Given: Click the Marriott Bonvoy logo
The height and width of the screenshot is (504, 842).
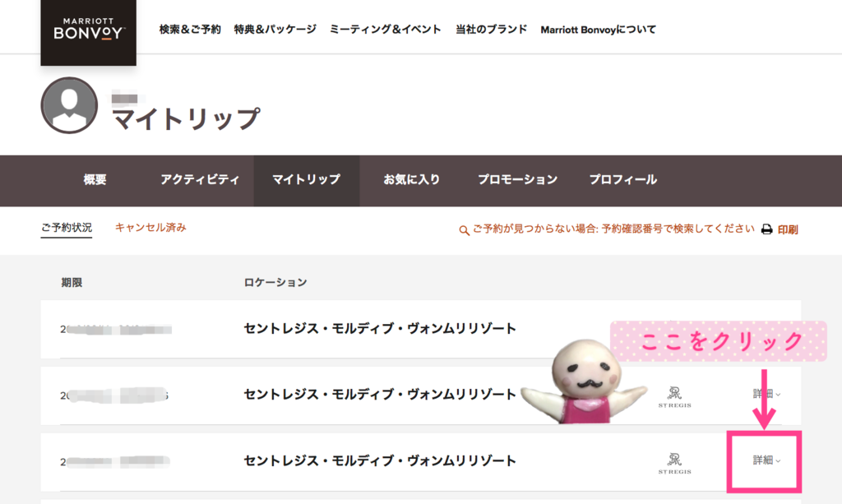Looking at the screenshot, I should point(89,32).
